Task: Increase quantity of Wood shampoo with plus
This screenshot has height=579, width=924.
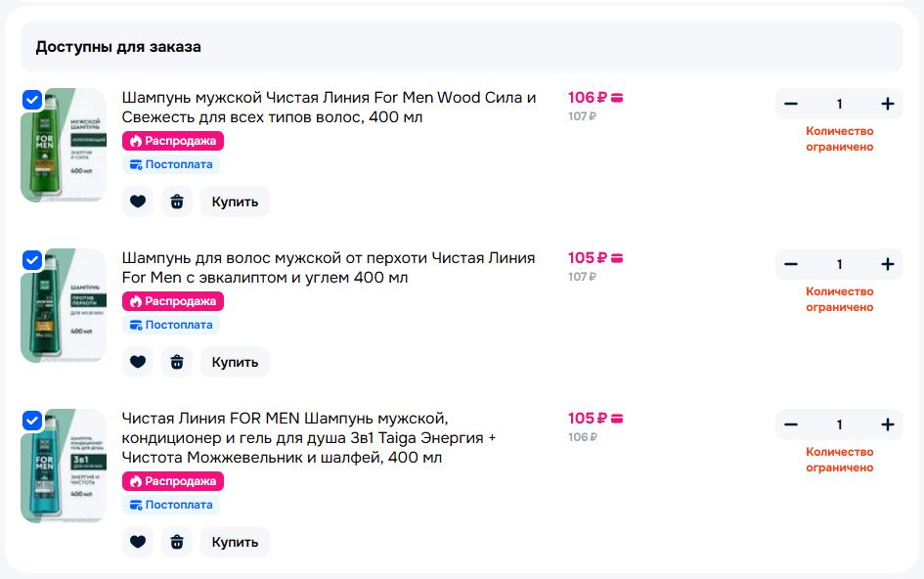Action: coord(887,104)
